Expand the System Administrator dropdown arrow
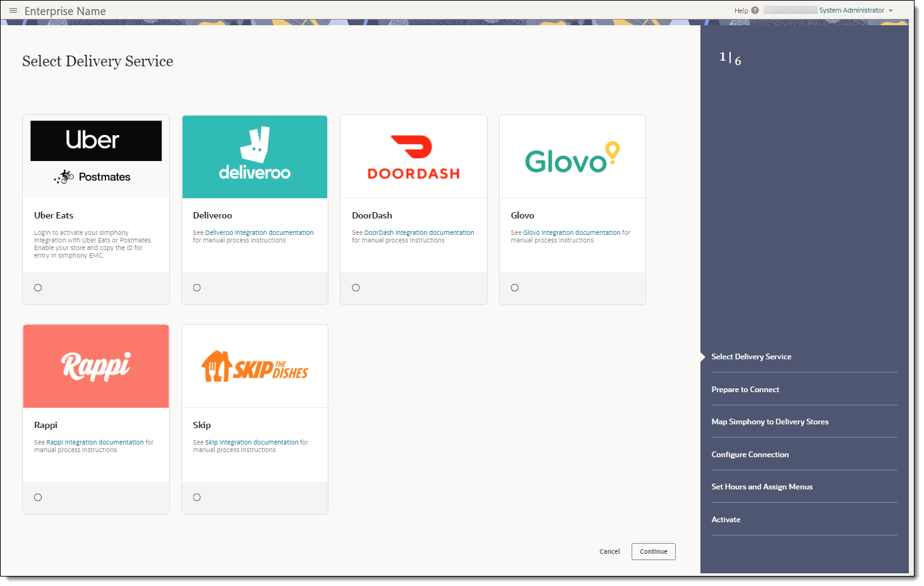 tap(891, 11)
